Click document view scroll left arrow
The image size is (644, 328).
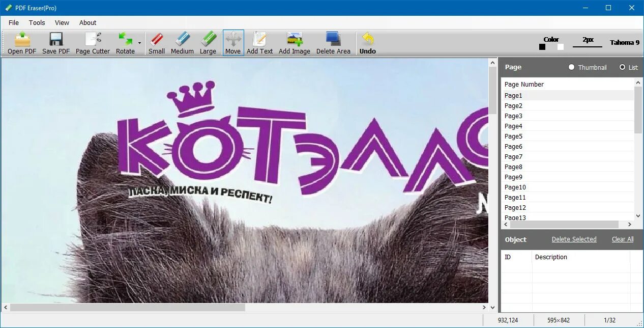click(6, 308)
